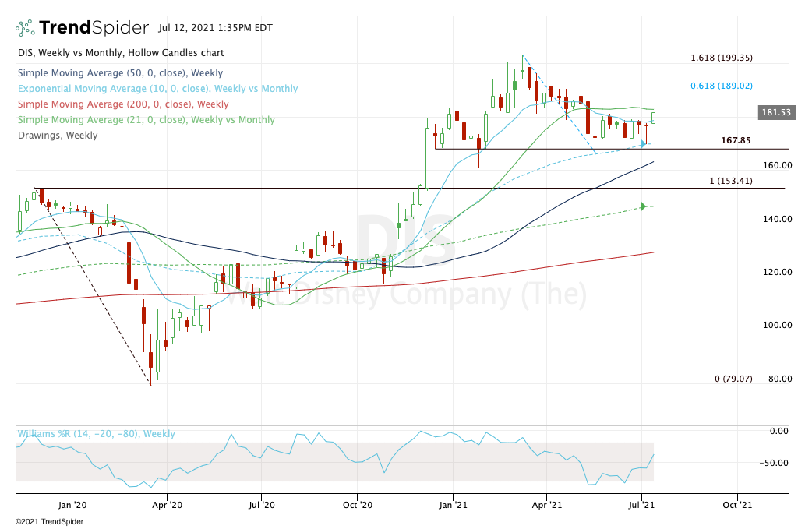
Task: Click the current price tag 181.53
Action: click(x=777, y=112)
